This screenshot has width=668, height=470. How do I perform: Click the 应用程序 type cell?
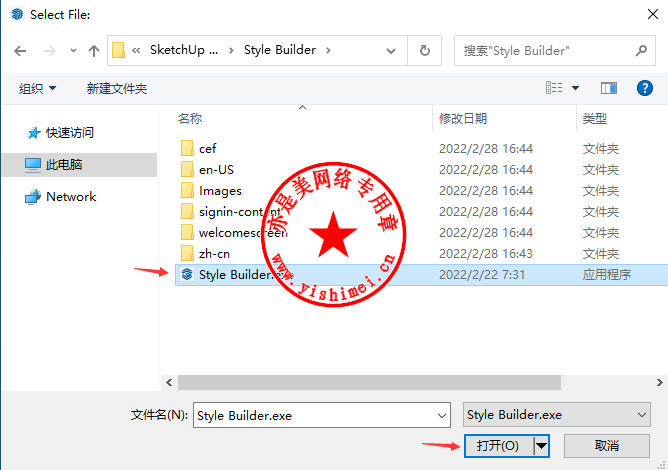click(607, 274)
